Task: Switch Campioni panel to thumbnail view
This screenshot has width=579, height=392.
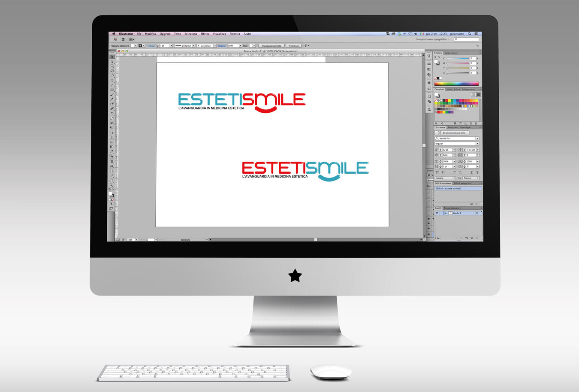Action: tap(478, 94)
